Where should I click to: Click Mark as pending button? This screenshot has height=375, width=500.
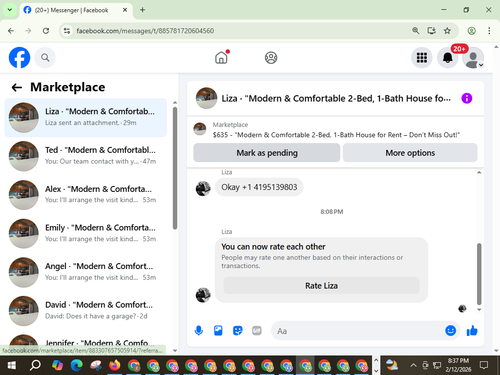267,153
